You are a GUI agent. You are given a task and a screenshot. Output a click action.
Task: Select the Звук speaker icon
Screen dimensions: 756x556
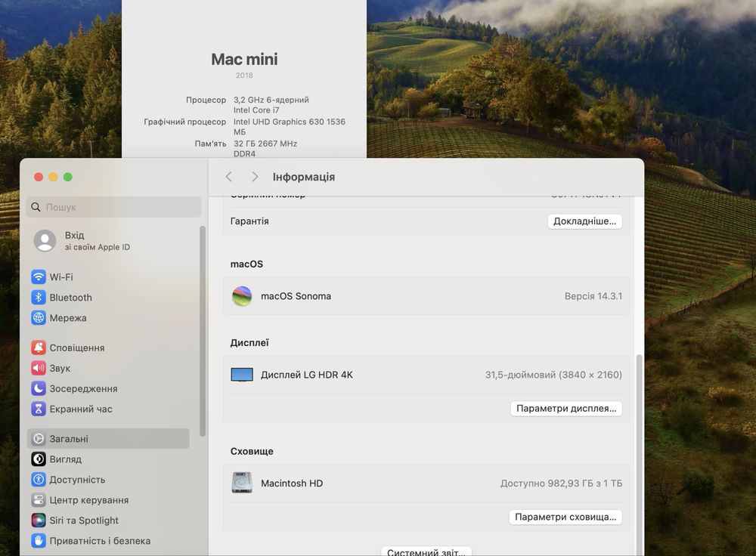point(39,368)
